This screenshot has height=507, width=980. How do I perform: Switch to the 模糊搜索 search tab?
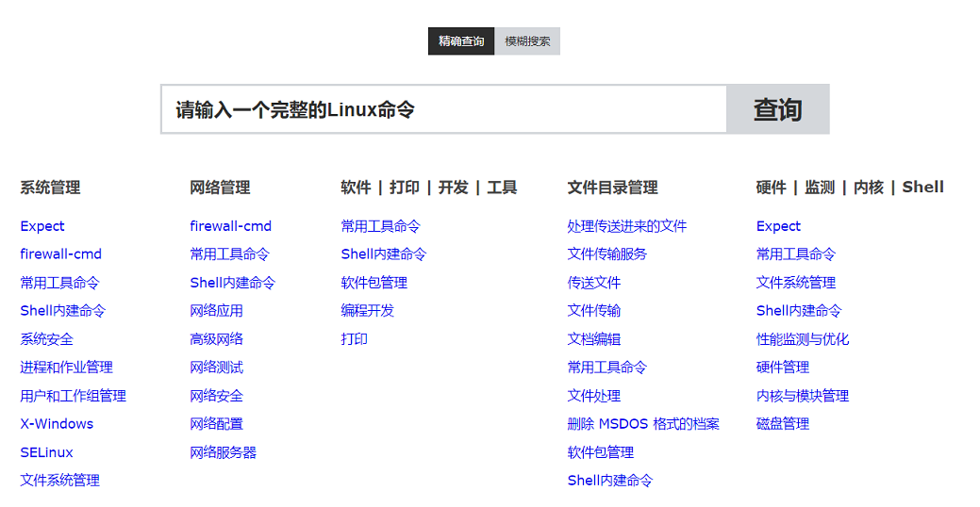point(527,41)
